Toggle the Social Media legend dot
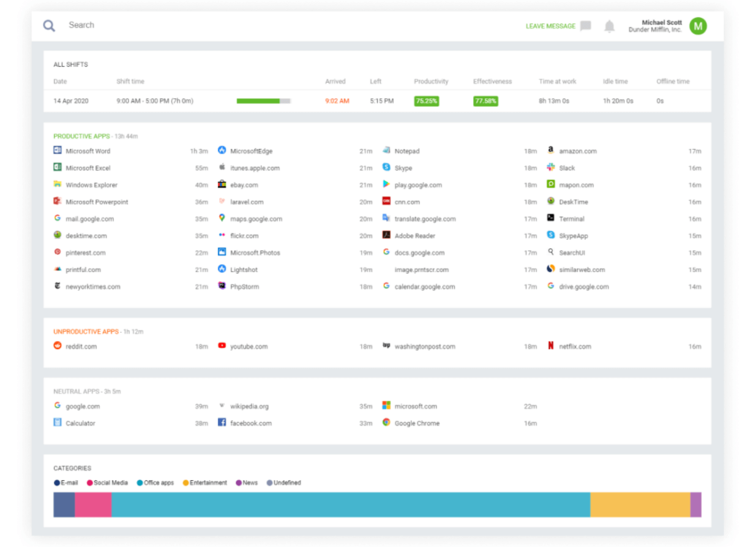This screenshot has width=756, height=547. [90, 483]
